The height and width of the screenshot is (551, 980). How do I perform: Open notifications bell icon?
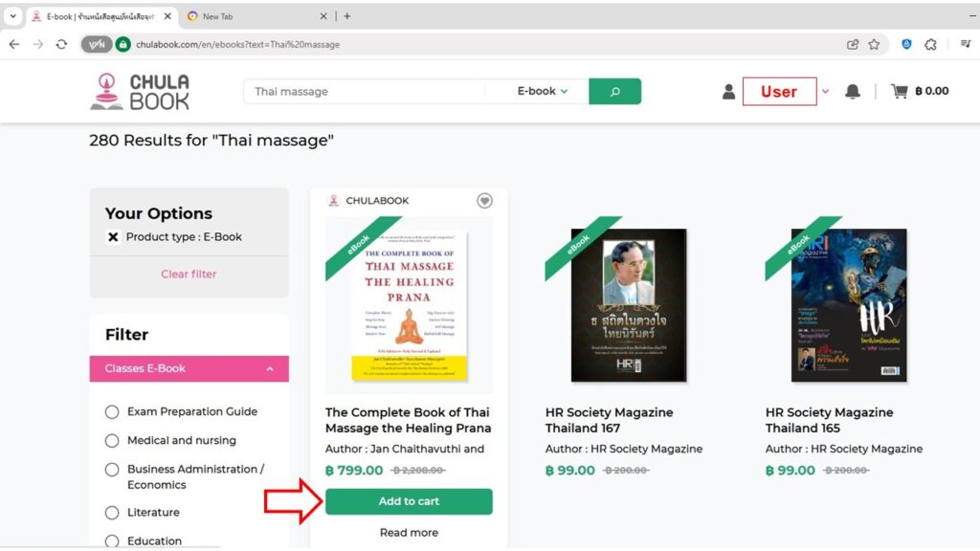(852, 92)
